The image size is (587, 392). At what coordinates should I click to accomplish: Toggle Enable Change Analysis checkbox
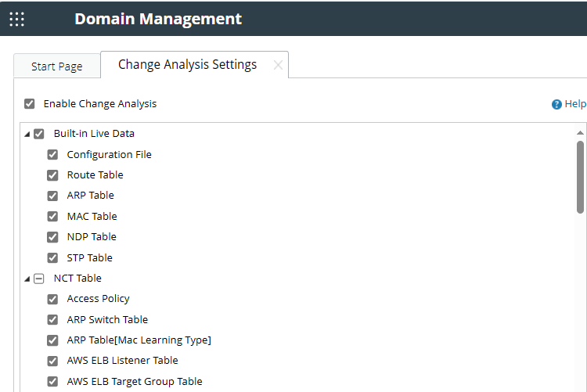pyautogui.click(x=30, y=103)
